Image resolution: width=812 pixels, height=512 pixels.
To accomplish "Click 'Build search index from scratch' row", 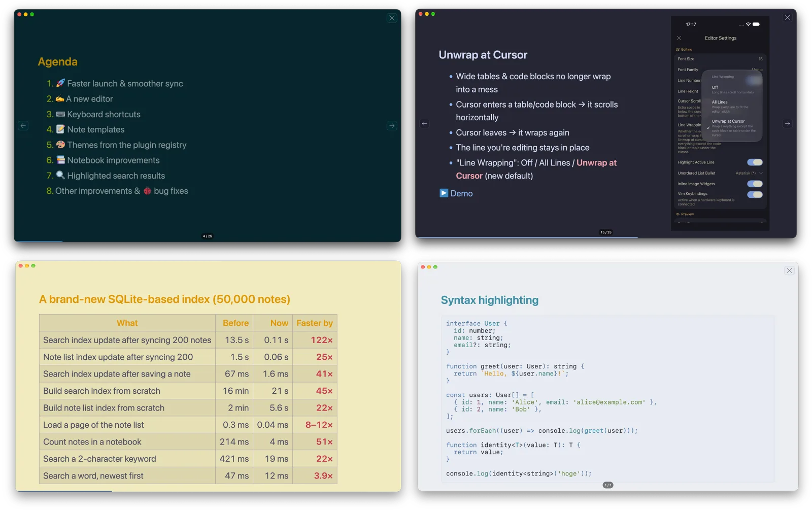I will tap(188, 391).
